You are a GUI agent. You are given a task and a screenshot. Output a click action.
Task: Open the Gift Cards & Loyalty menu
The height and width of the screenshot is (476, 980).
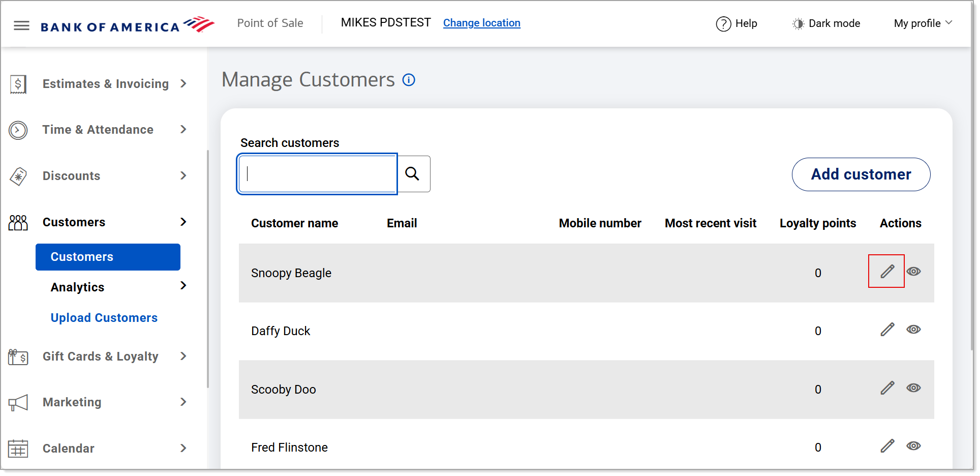(101, 356)
